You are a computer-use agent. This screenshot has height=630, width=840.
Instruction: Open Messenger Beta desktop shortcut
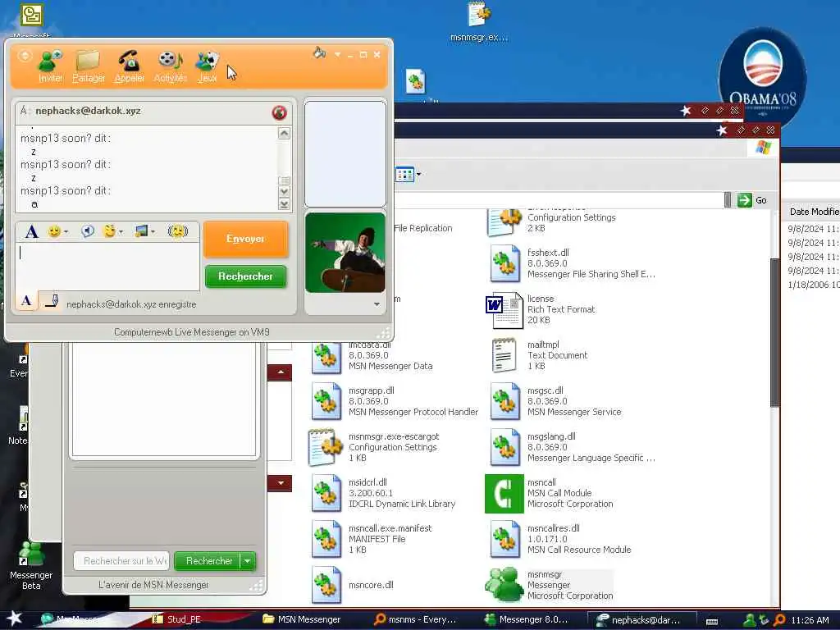click(31, 566)
